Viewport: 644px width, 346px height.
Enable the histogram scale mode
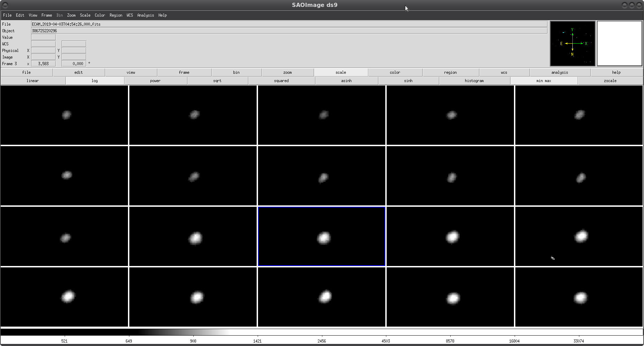point(474,81)
